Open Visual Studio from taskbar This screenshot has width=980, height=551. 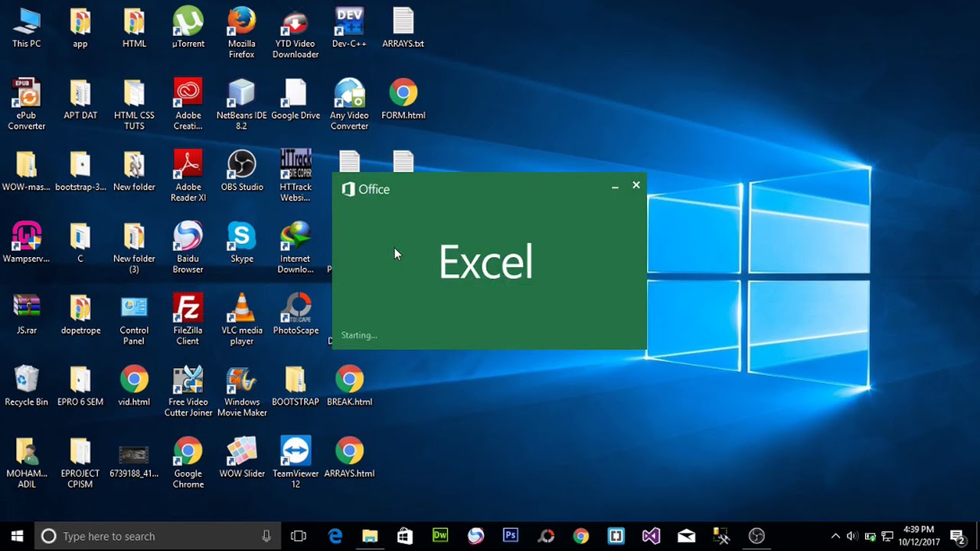click(x=651, y=536)
